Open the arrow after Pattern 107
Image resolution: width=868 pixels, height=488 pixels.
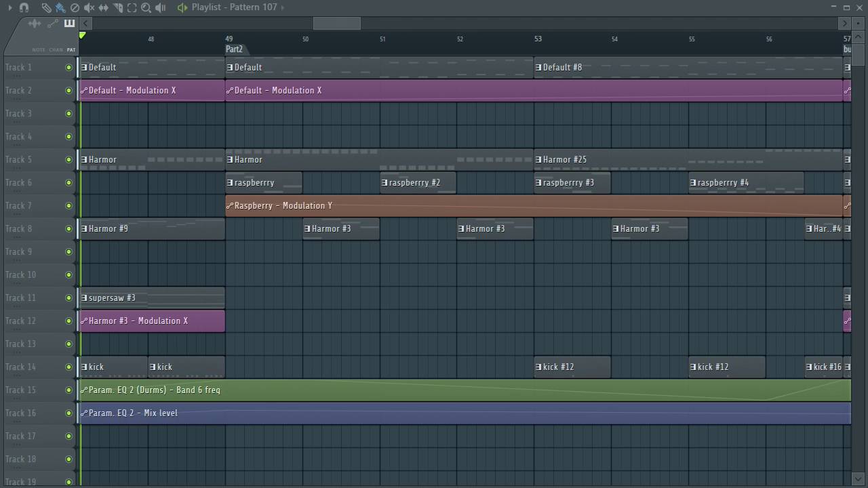(283, 7)
